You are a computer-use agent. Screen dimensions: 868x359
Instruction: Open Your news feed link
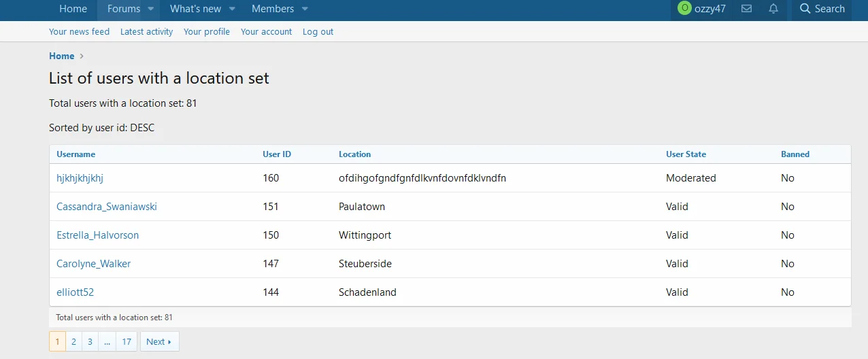click(79, 32)
